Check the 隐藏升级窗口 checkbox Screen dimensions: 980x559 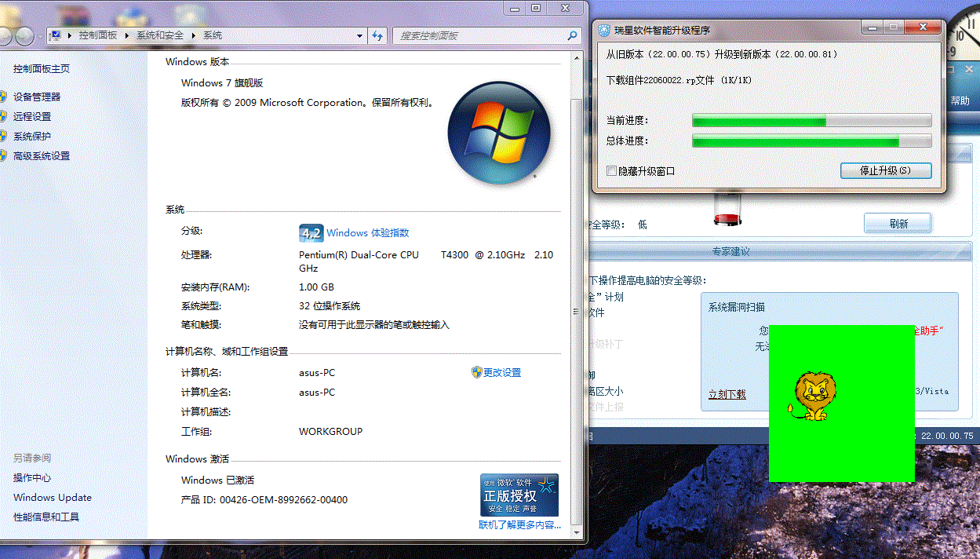pyautogui.click(x=612, y=171)
